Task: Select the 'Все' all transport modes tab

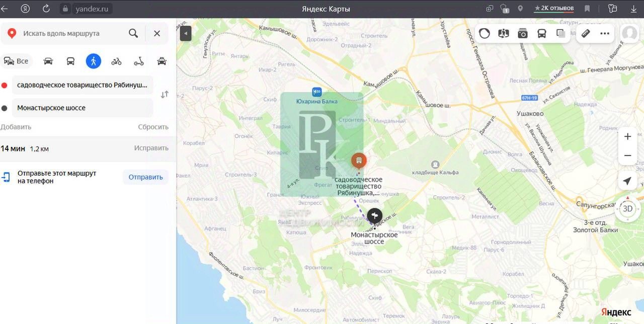Action: 16,61
